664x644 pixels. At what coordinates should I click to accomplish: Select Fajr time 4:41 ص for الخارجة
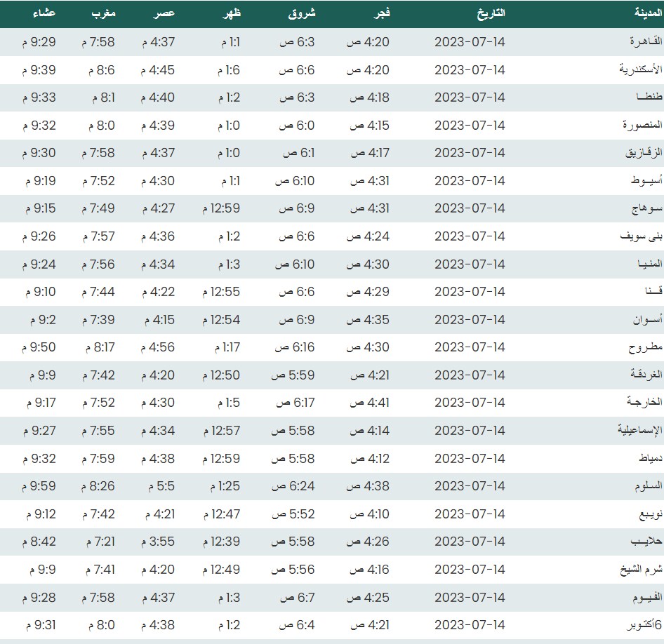point(369,403)
